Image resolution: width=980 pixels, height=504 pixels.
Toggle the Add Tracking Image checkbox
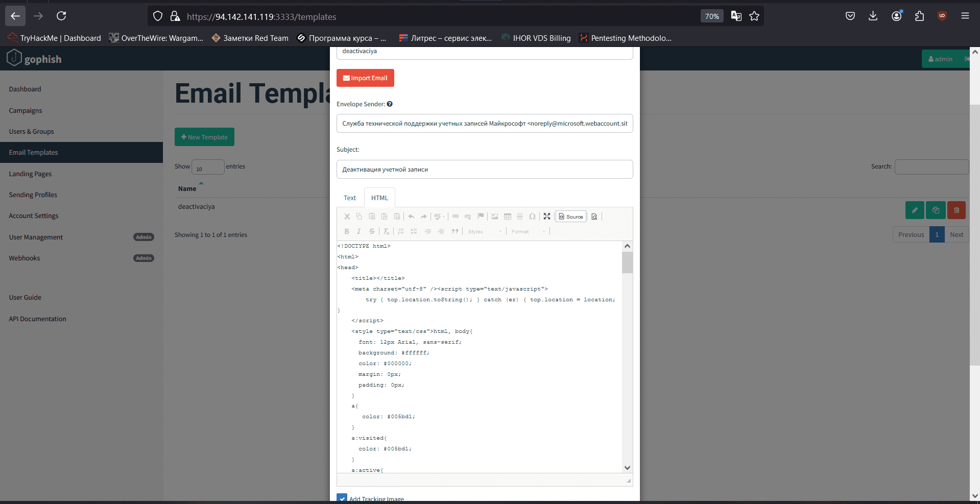tap(342, 498)
